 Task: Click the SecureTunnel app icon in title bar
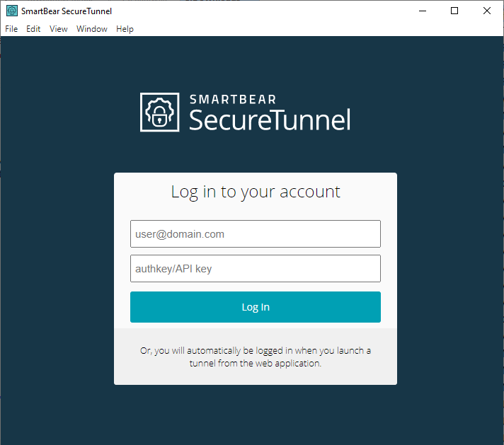click(x=11, y=11)
